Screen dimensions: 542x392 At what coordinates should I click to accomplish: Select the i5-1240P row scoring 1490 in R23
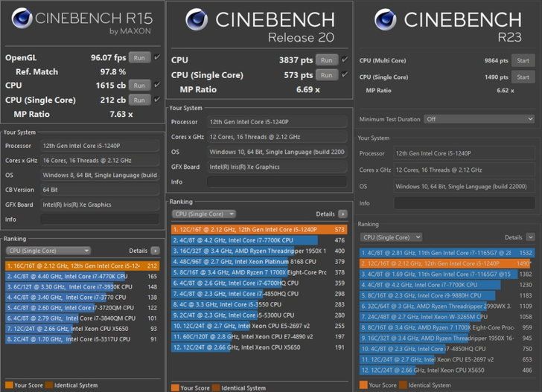447,263
